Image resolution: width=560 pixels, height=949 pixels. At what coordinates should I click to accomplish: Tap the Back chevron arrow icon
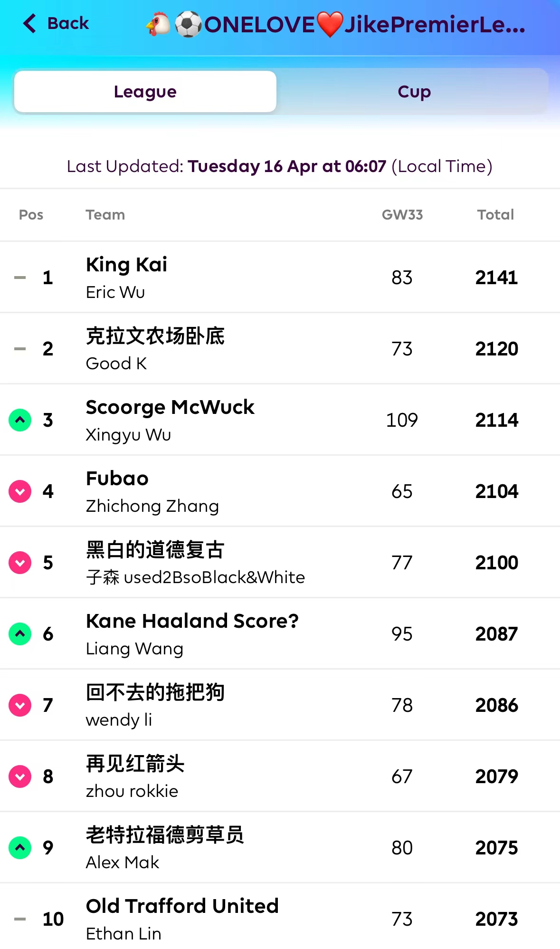point(29,23)
